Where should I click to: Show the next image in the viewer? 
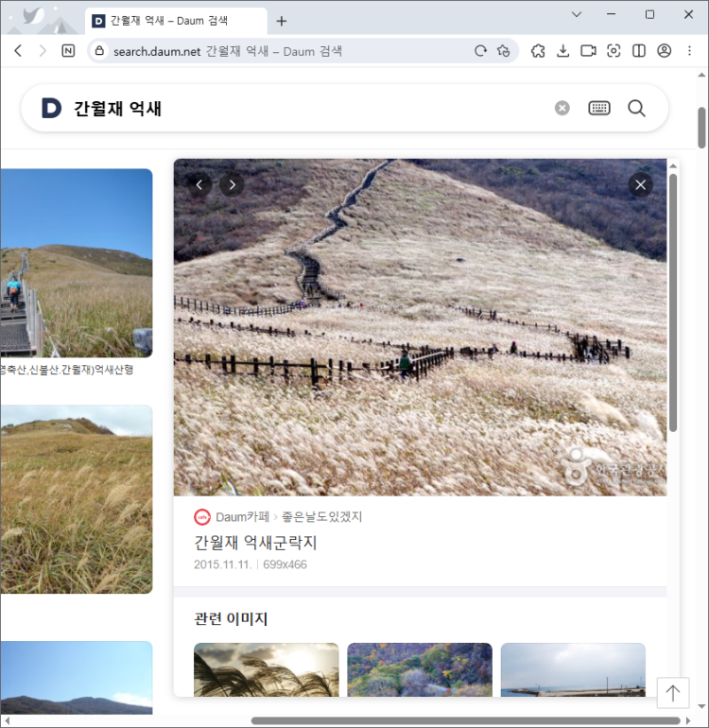(233, 184)
